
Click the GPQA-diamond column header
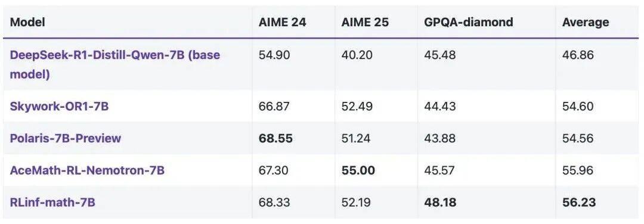(469, 22)
